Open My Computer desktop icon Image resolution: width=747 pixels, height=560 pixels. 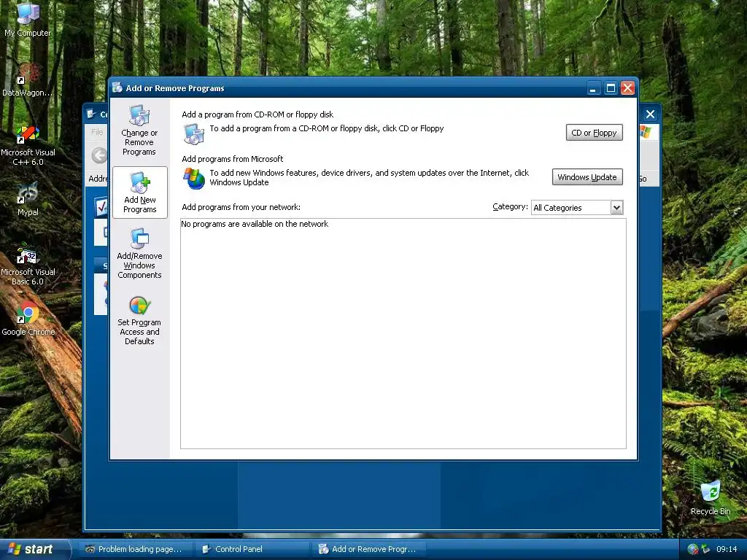coord(28,19)
